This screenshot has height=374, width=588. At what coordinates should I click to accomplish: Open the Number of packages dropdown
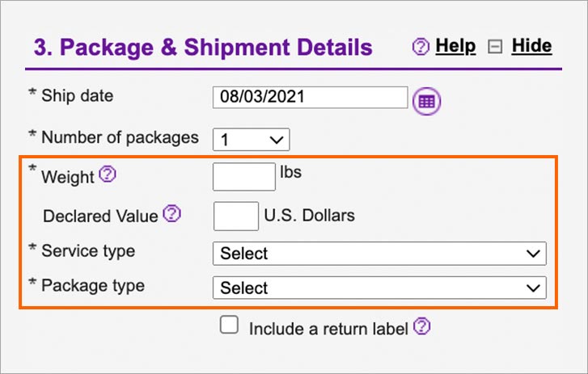click(251, 140)
